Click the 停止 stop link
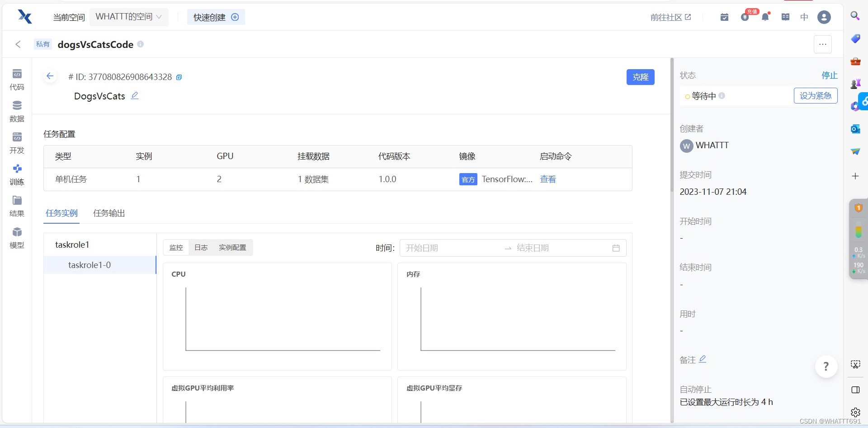 830,75
